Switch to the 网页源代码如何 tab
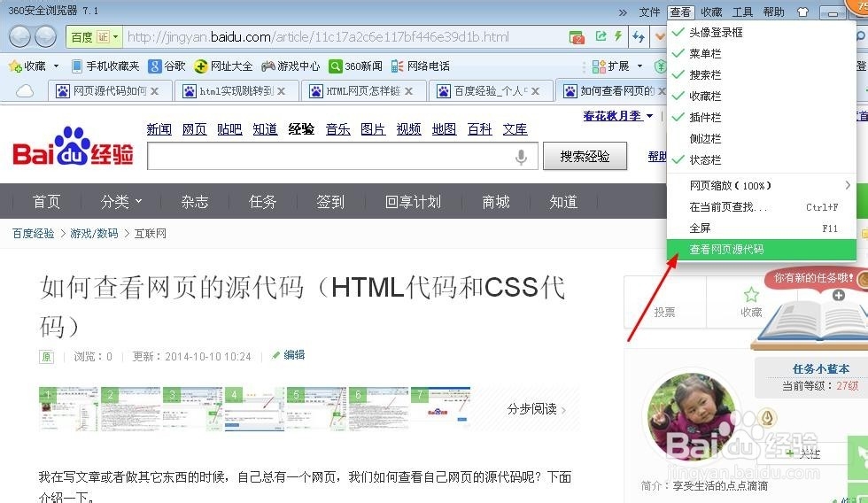The image size is (868, 503). [x=108, y=91]
